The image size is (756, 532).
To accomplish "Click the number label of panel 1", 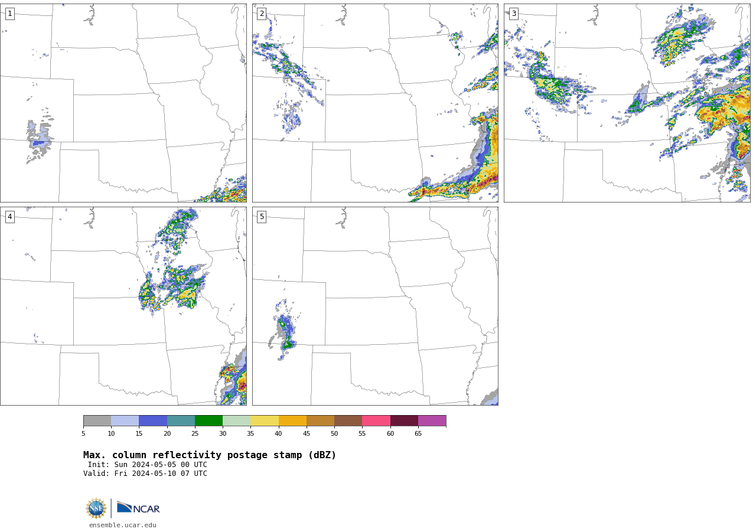I will (x=9, y=14).
